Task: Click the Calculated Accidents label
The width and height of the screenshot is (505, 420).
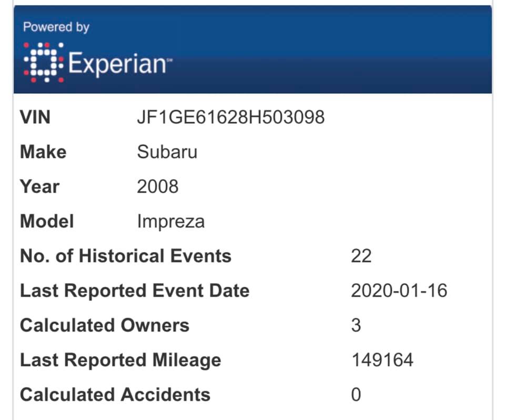Action: 115,395
